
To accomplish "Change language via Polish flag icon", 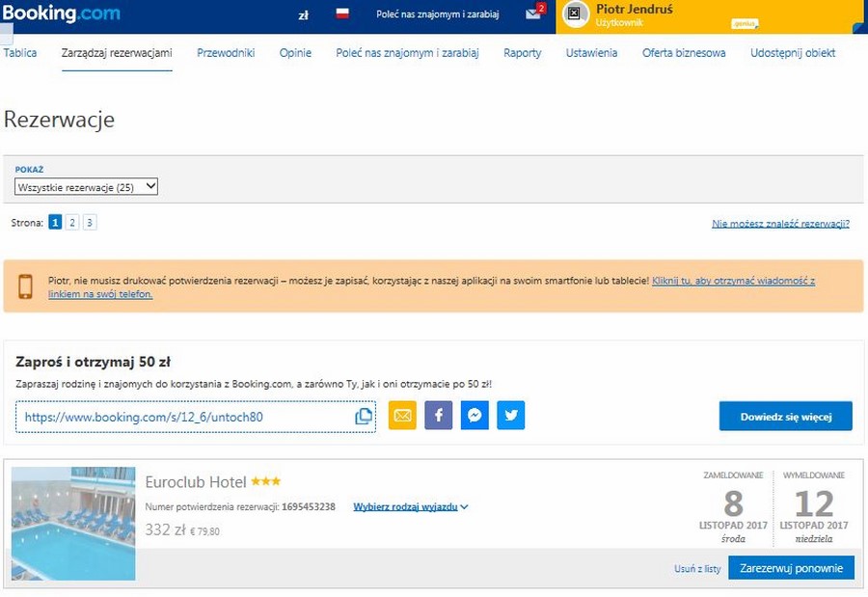I will pos(342,14).
